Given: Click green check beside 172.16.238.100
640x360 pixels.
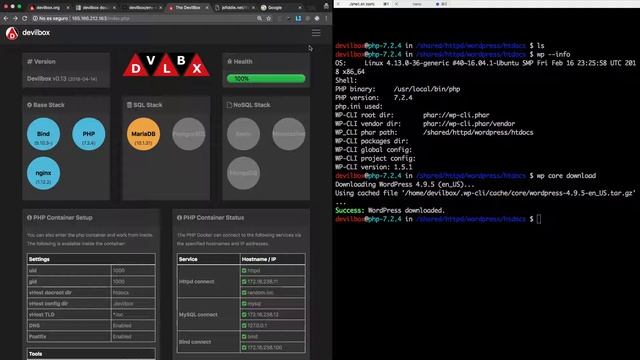Looking at the screenshot, I should click(x=244, y=347).
